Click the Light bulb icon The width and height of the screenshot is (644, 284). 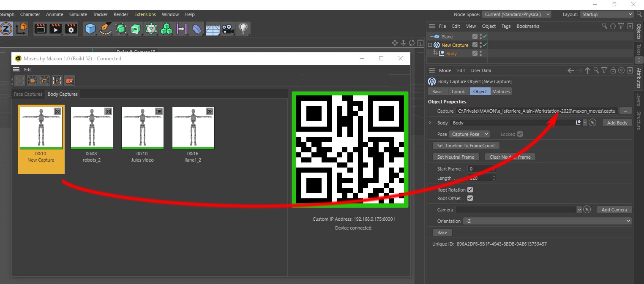click(x=243, y=29)
